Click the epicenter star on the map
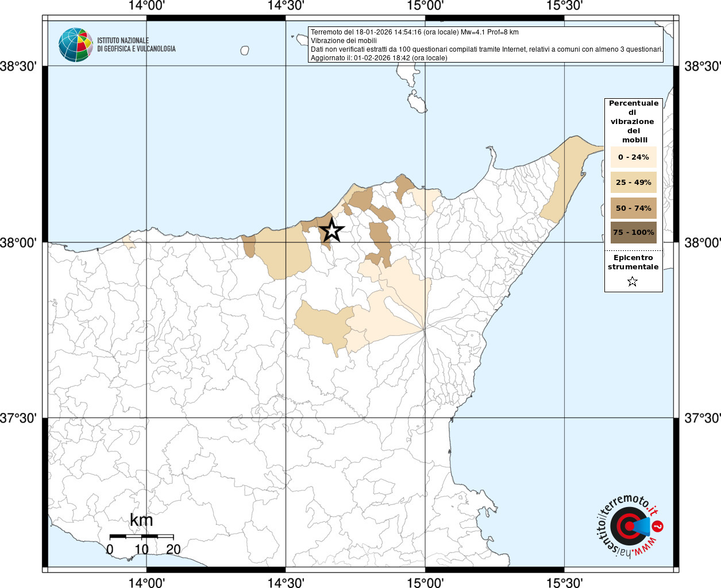Screen dimensions: 721x588 click(331, 230)
